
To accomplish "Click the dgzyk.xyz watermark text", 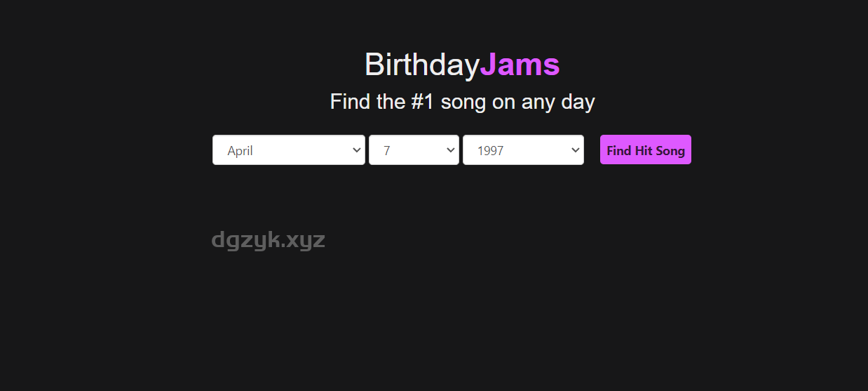I will click(269, 240).
